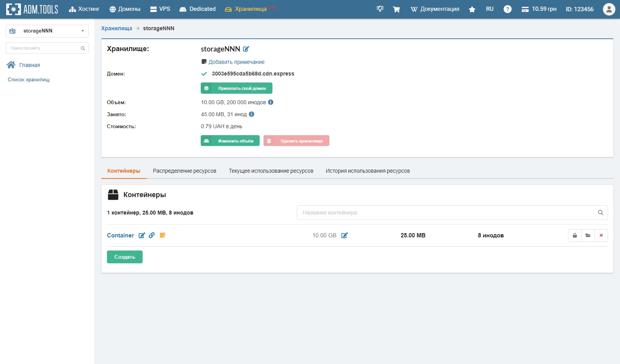Screen dimensions: 620x364
Task: Show info icon next to Объём
Action: [271, 102]
